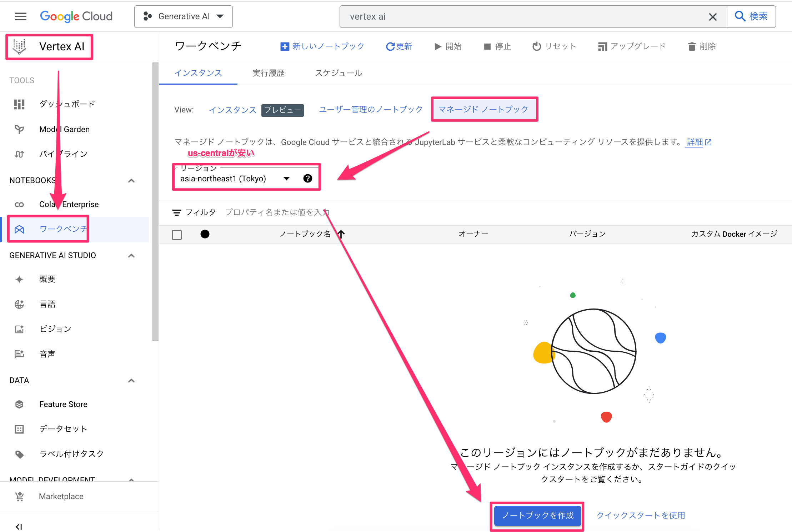Open the navigation hamburger menu
The height and width of the screenshot is (532, 792).
pos(20,16)
